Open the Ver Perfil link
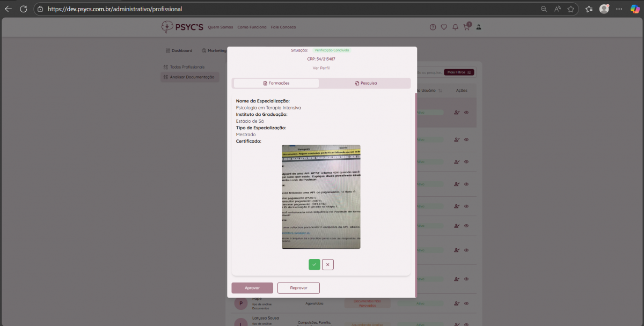This screenshot has height=326, width=644. pyautogui.click(x=321, y=68)
